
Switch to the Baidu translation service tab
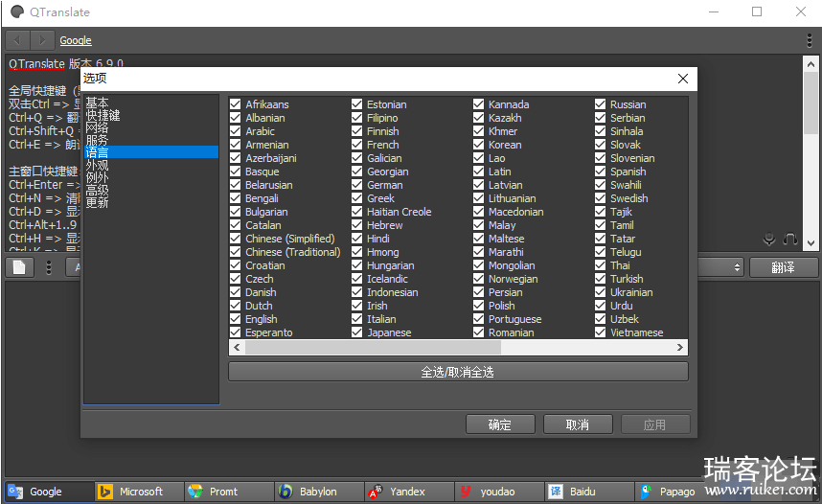[x=590, y=492]
